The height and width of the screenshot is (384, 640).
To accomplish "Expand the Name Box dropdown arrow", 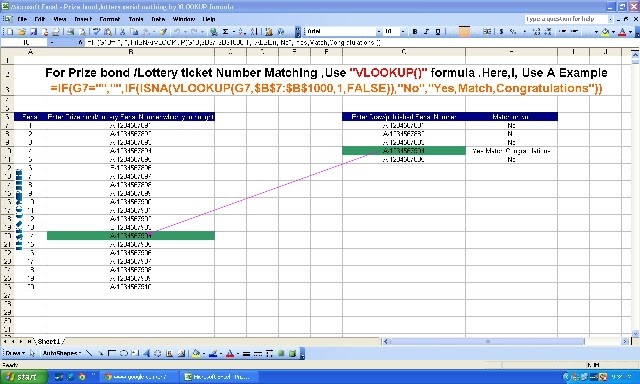I will click(x=52, y=42).
